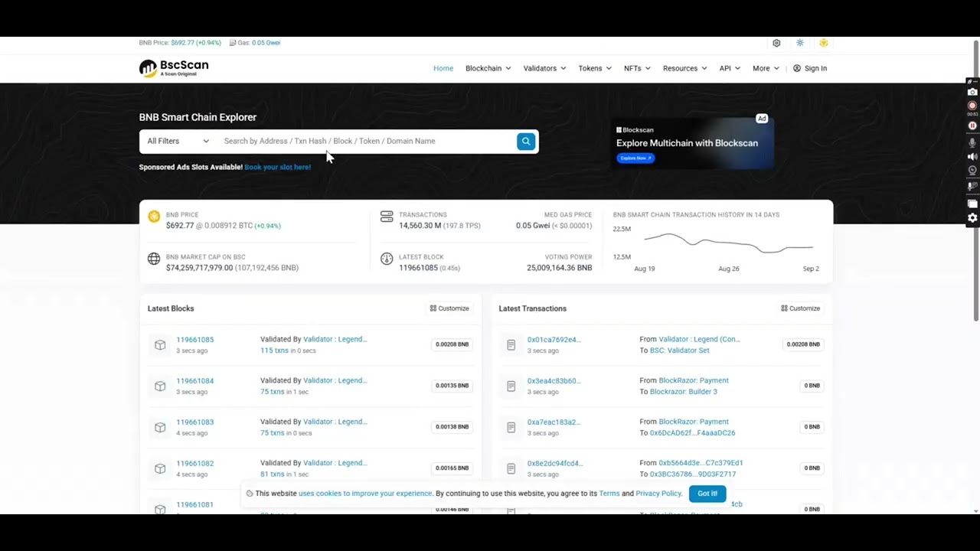Click the globe icon for BNB Market Cap

tap(154, 259)
